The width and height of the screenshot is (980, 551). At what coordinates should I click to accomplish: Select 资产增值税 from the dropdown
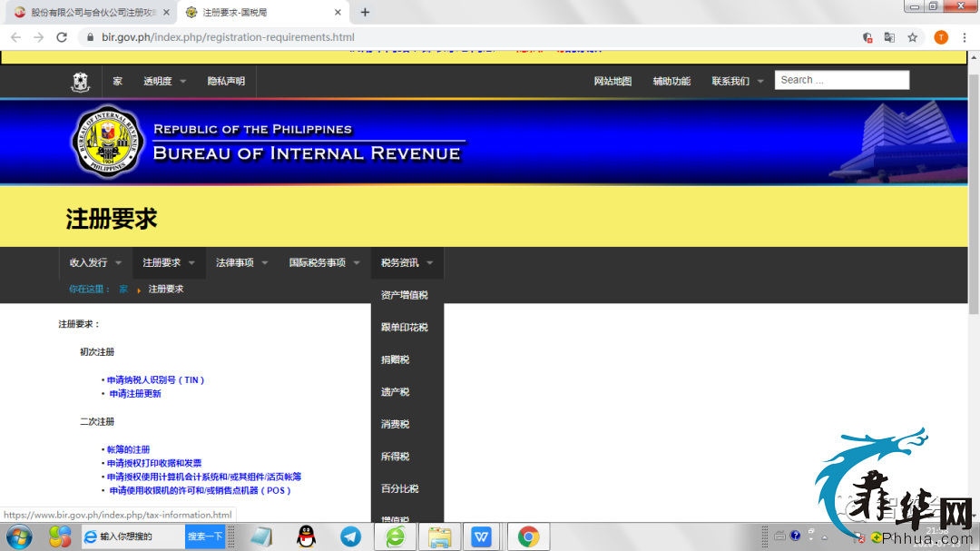tap(407, 295)
